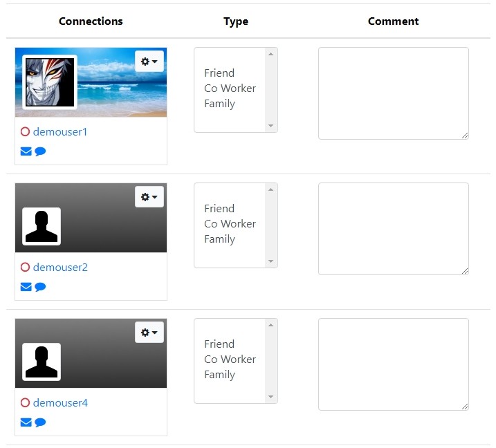
Task: Open demouser4's profile link
Action: [x=60, y=403]
